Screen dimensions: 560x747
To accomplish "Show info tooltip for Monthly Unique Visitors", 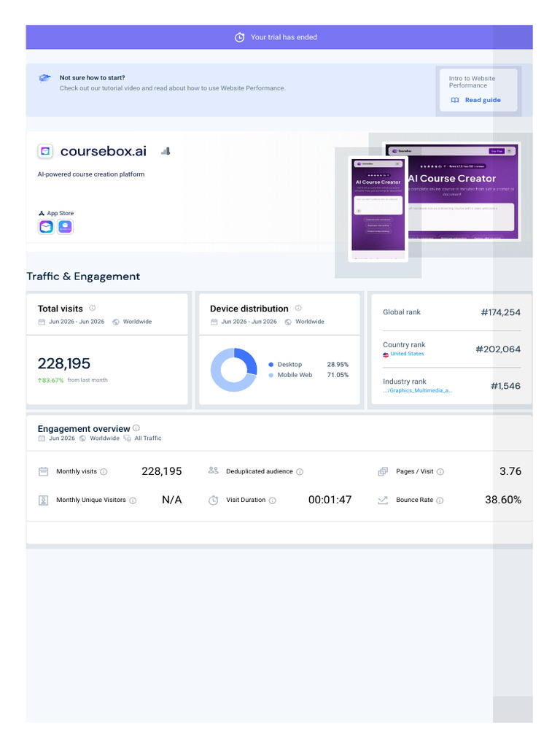I will [133, 500].
